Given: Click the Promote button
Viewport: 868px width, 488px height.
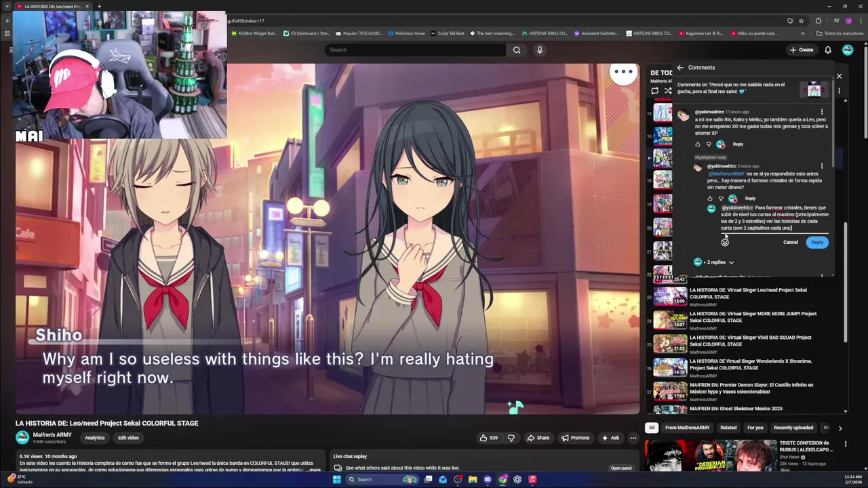Looking at the screenshot, I should click(x=575, y=438).
